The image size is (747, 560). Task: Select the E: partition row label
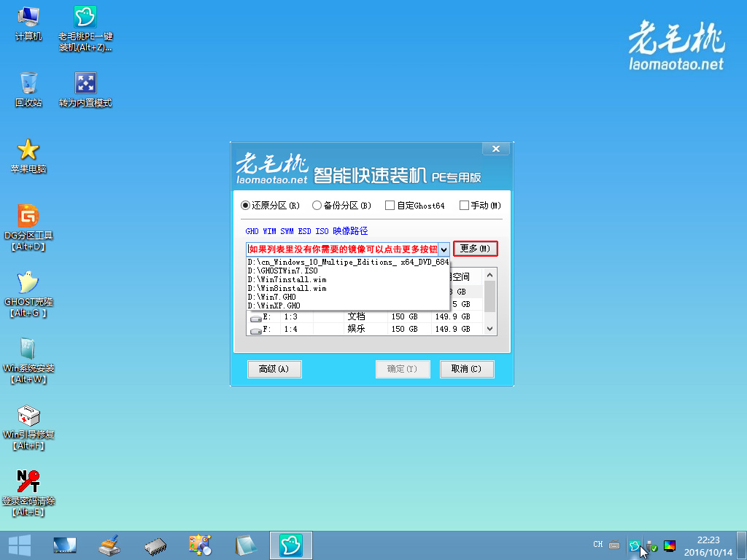267,316
